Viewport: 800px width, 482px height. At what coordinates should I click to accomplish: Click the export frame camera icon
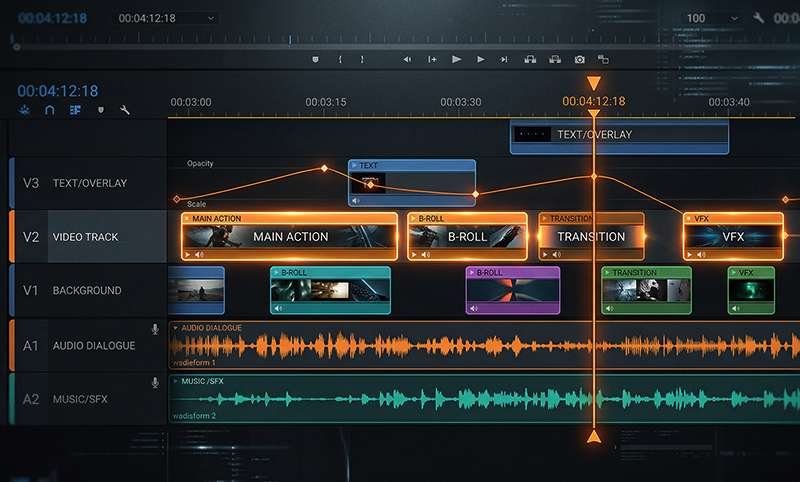pyautogui.click(x=579, y=60)
